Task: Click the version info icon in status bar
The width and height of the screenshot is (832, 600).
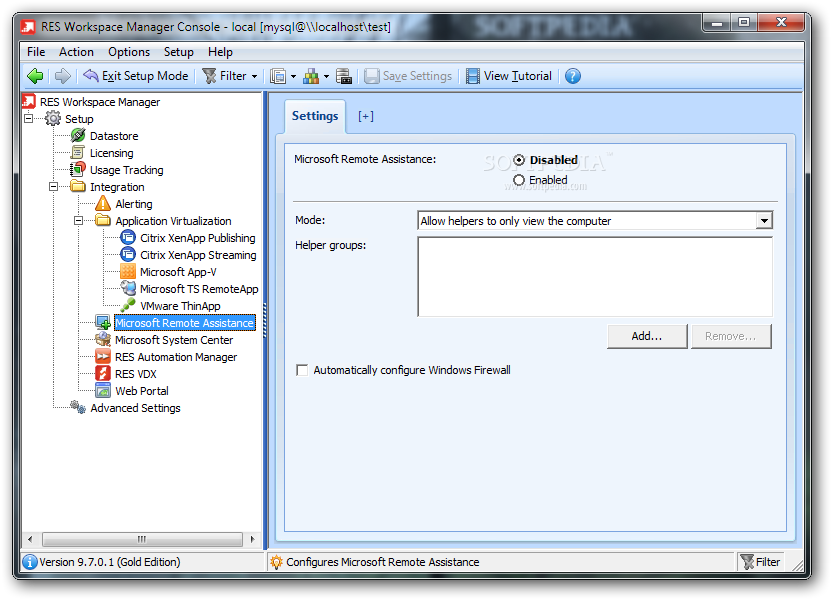Action: tap(30, 562)
